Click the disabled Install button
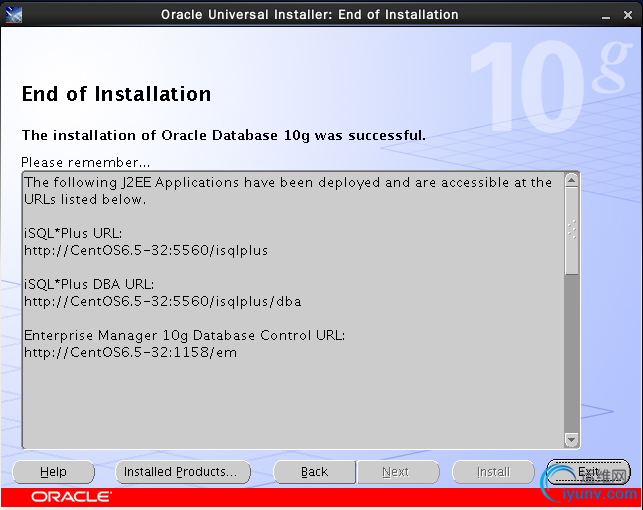The height and width of the screenshot is (510, 643). [493, 472]
